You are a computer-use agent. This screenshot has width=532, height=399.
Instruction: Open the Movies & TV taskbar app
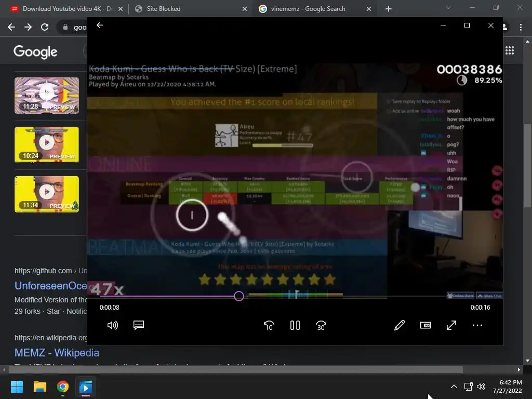click(x=86, y=387)
